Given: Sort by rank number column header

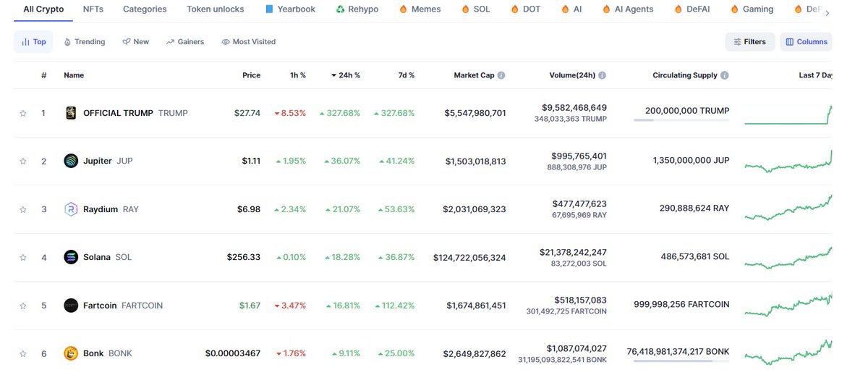Looking at the screenshot, I should (43, 75).
